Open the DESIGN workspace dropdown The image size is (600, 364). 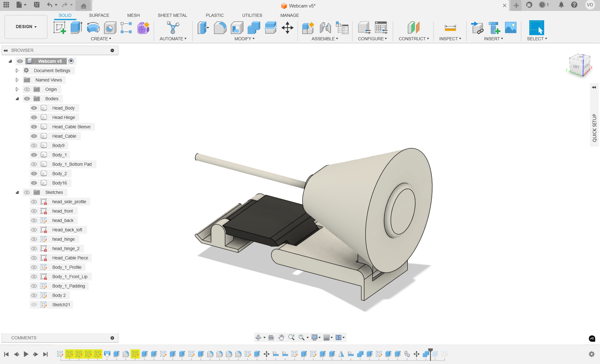(26, 27)
